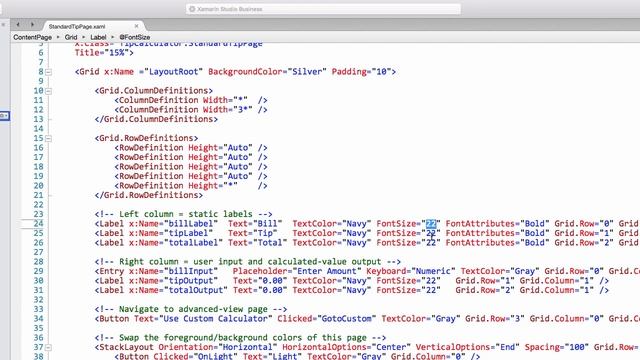Image resolution: width=640 pixels, height=360 pixels.
Task: Click Spacing="100" attribute on line 37
Action: coord(557,347)
